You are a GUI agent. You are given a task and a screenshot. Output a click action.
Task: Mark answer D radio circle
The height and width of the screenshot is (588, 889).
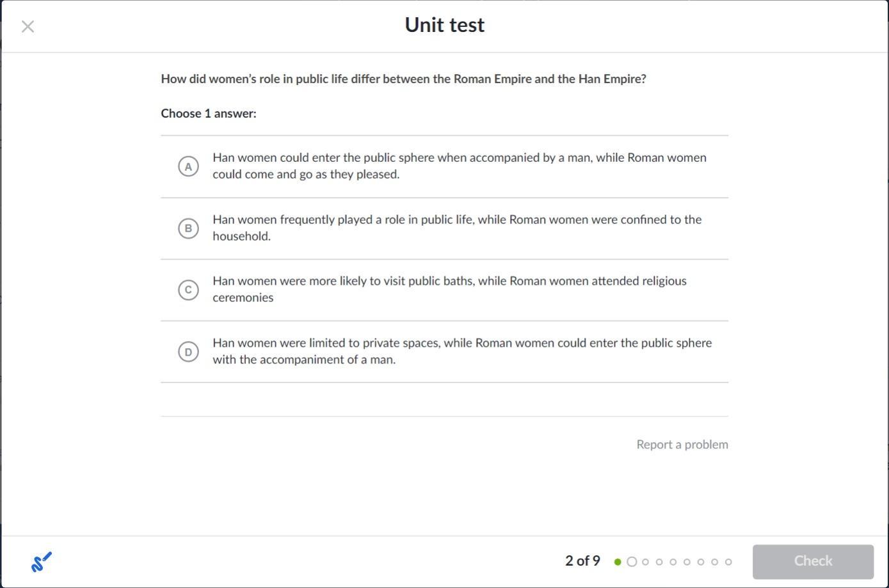(188, 352)
